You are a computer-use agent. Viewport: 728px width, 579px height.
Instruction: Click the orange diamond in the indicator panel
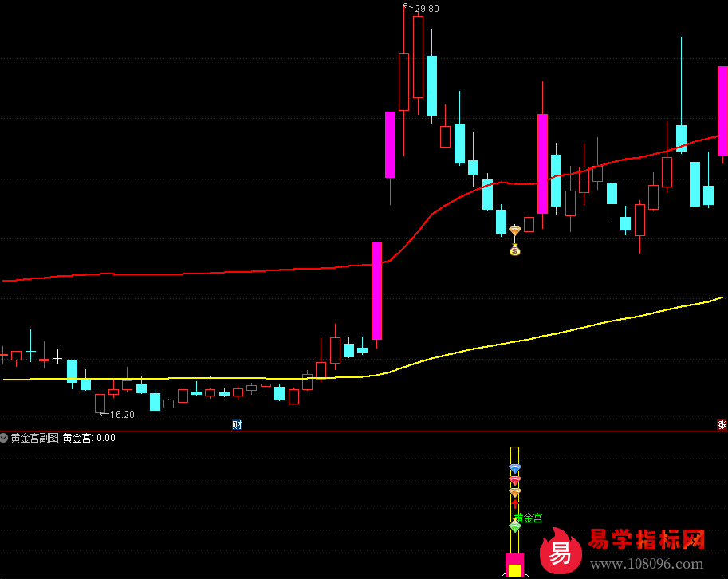(x=515, y=493)
